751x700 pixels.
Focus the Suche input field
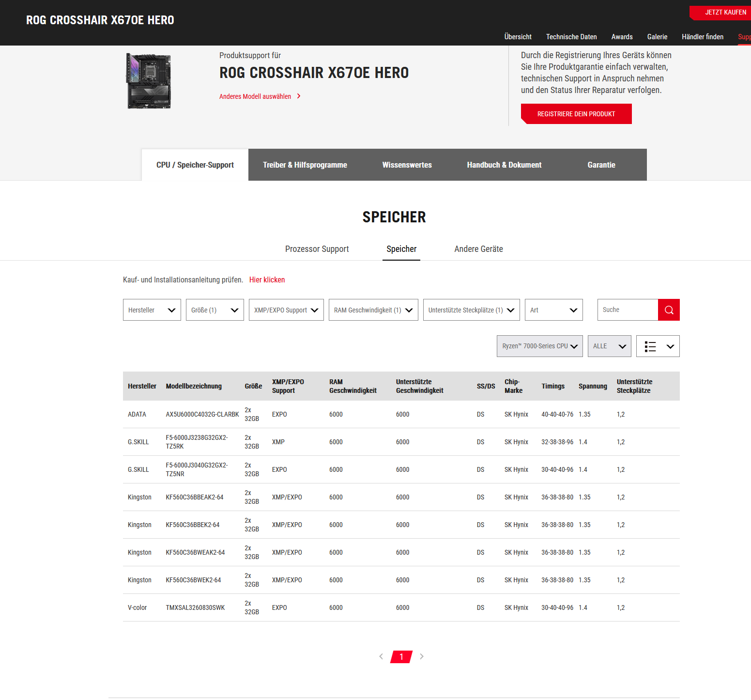coord(628,310)
